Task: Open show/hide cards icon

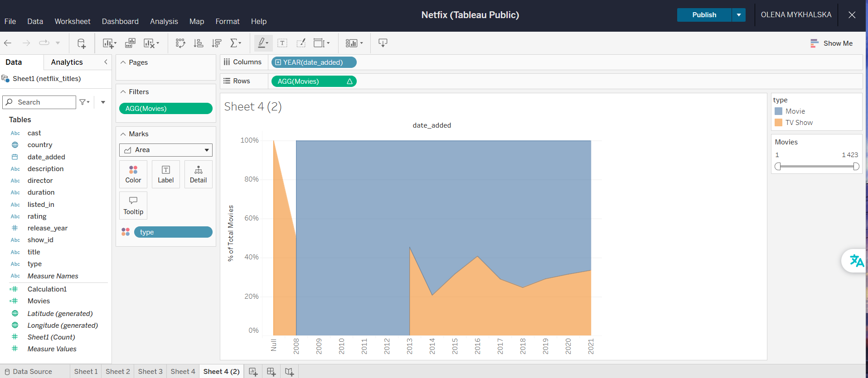Action: 354,43
